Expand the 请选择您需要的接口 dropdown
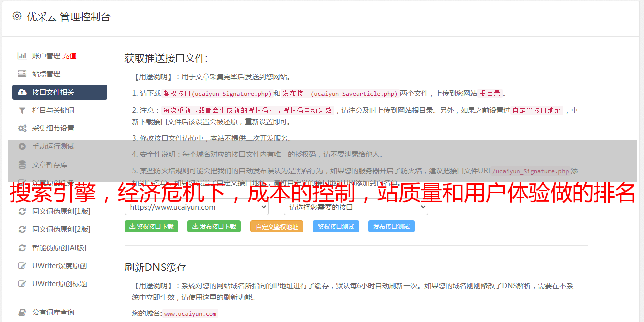Image resolution: width=644 pixels, height=322 pixels. (x=356, y=207)
